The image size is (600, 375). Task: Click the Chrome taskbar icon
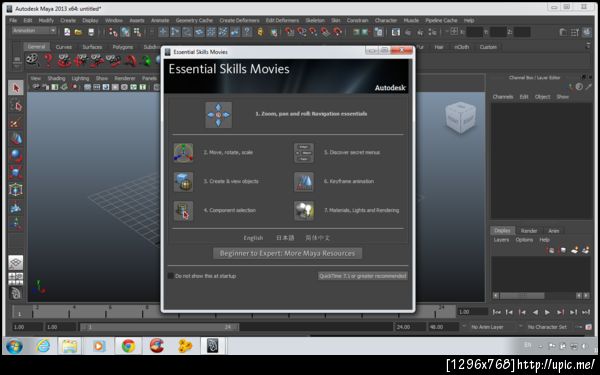click(x=128, y=346)
